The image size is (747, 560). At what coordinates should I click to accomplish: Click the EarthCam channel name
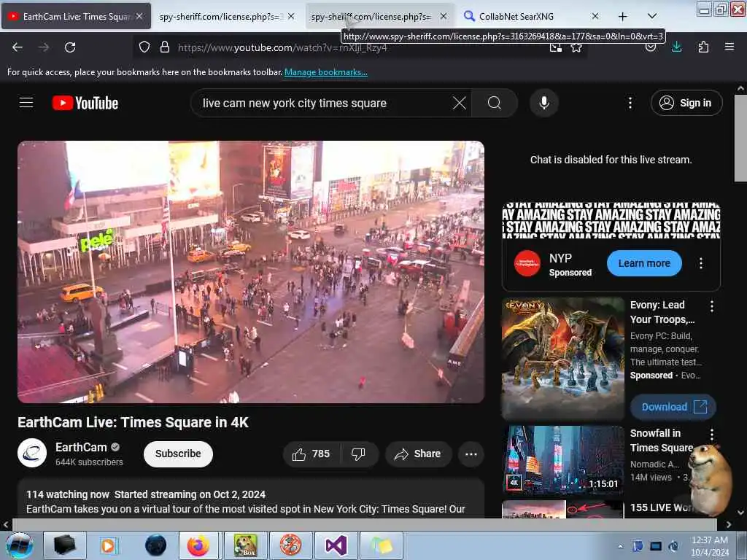coord(81,447)
